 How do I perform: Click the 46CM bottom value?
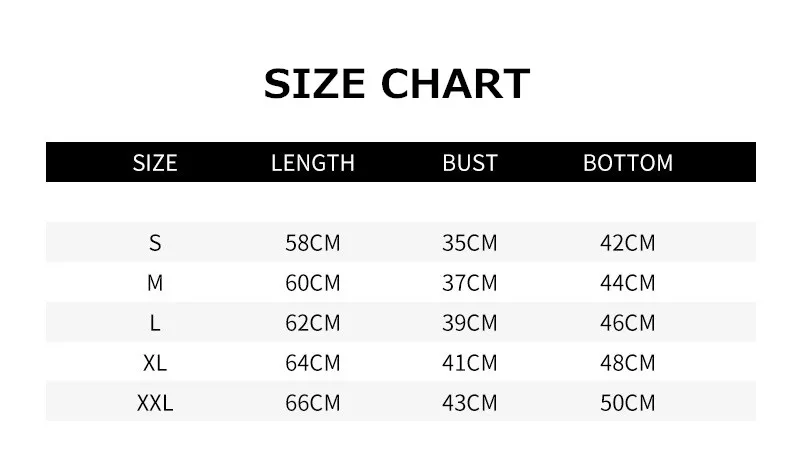point(628,322)
